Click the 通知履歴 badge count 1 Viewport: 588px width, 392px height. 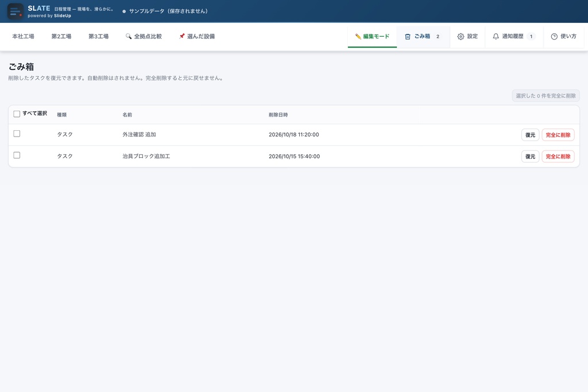tap(531, 36)
